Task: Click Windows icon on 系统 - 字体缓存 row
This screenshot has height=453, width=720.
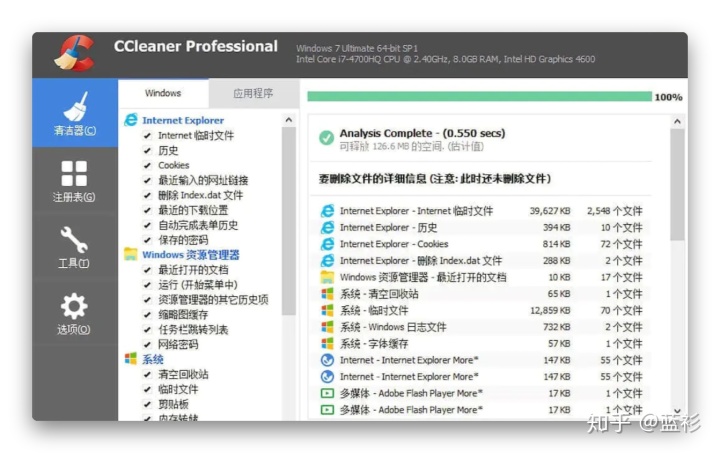Action: pyautogui.click(x=327, y=343)
